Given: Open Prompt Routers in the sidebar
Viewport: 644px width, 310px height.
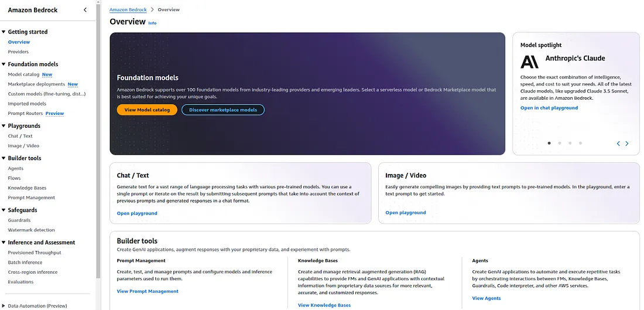Looking at the screenshot, I should pyautogui.click(x=25, y=114).
